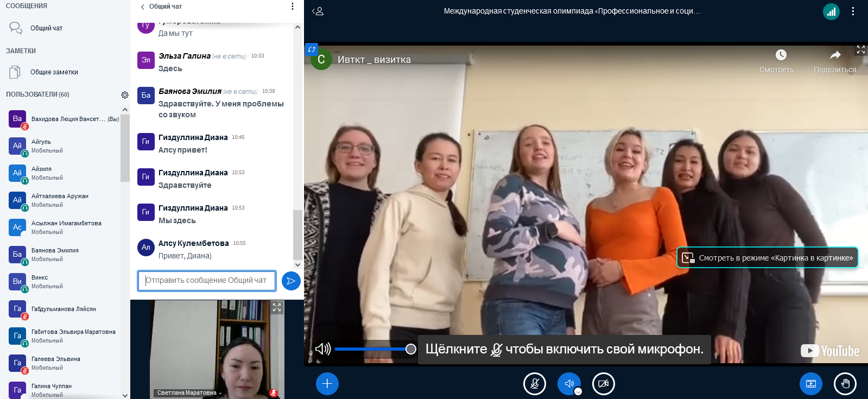Toggle webcam sharing button
The width and height of the screenshot is (868, 399).
point(603,384)
